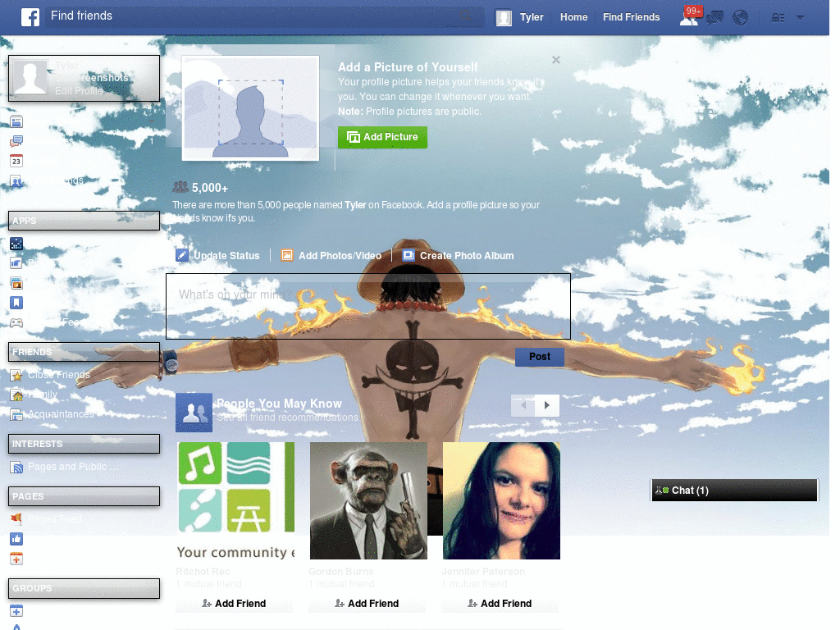This screenshot has height=630, width=840.
Task: Click the People You May Know icon
Action: [194, 413]
